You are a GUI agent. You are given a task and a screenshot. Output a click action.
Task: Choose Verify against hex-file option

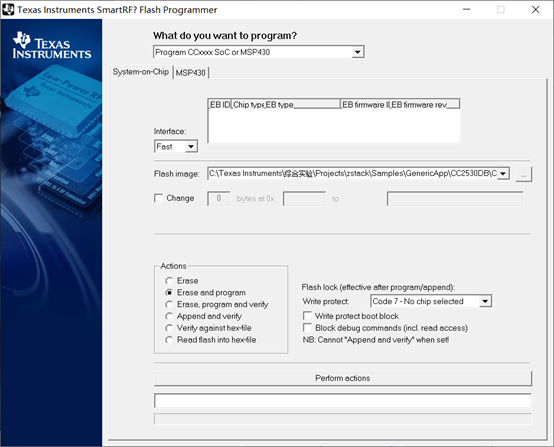169,328
